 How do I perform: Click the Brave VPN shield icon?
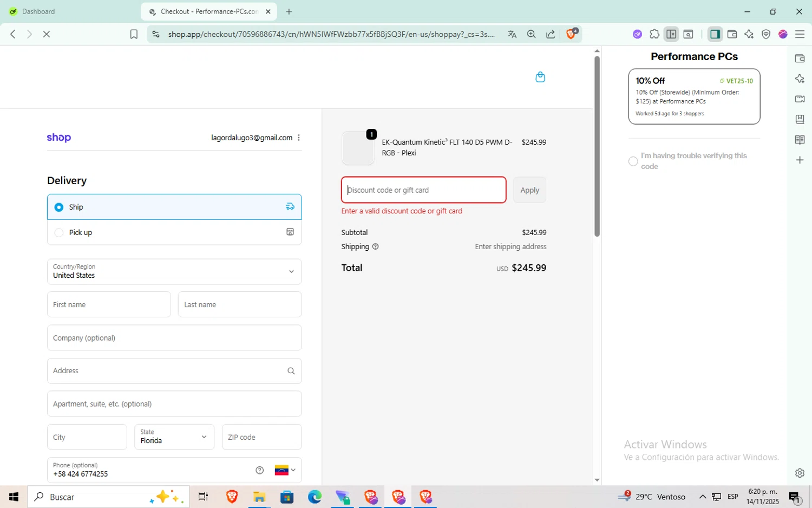pyautogui.click(x=766, y=34)
